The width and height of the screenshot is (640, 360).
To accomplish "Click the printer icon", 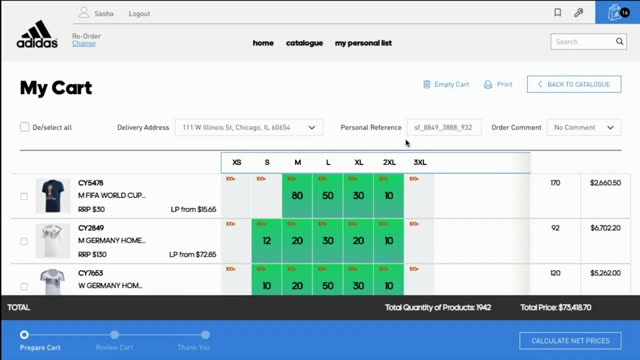I will pyautogui.click(x=488, y=84).
